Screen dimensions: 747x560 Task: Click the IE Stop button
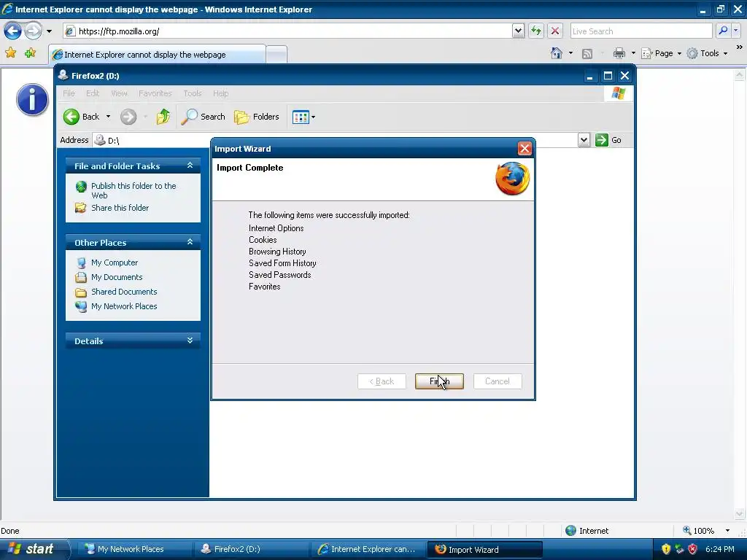click(555, 31)
